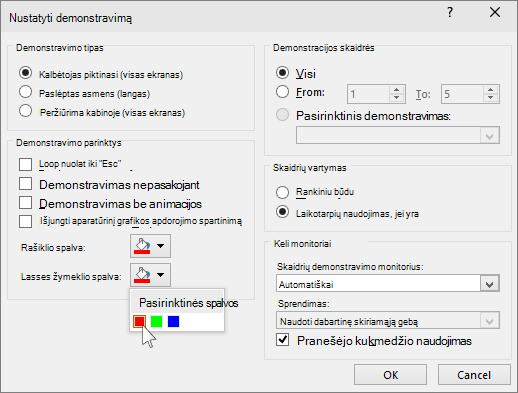Open the pen color (Rašiklio spalva) picker

[150, 246]
